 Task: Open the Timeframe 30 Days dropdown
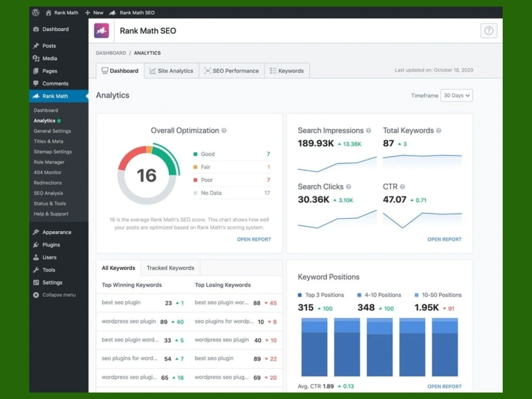pyautogui.click(x=456, y=95)
